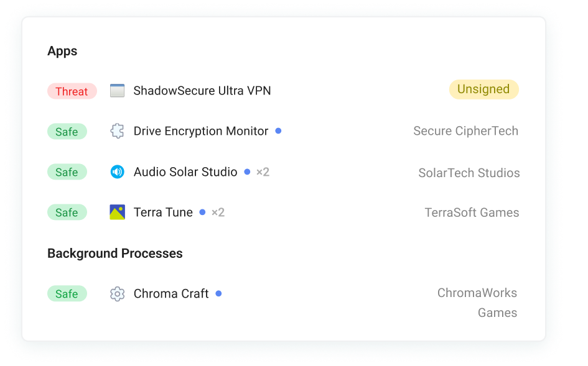
Task: Toggle the blue dot beside Chroma Craft
Action: [218, 293]
